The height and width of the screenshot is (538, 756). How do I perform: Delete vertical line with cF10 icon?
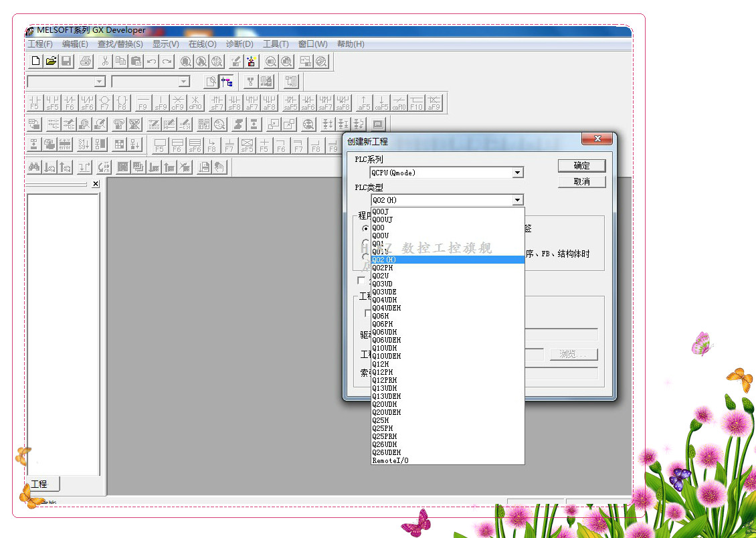(x=195, y=102)
